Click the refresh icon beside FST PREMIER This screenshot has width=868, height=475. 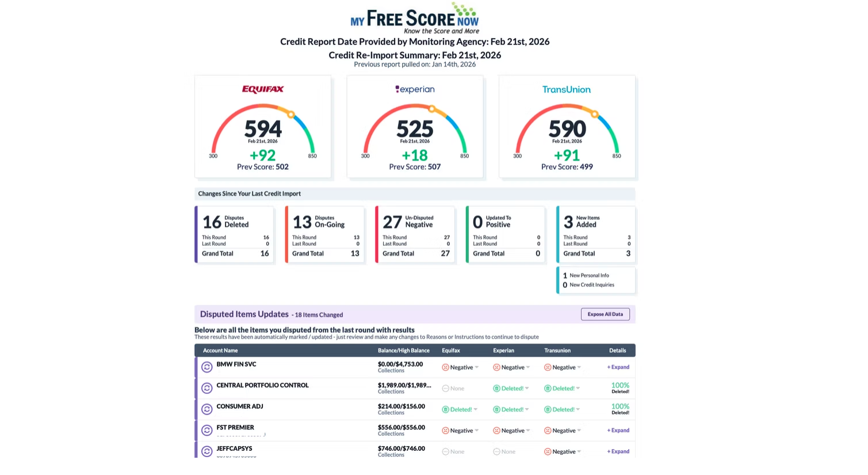click(207, 430)
